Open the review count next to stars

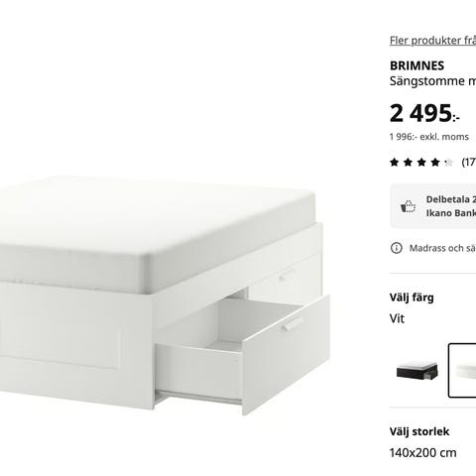(x=469, y=162)
